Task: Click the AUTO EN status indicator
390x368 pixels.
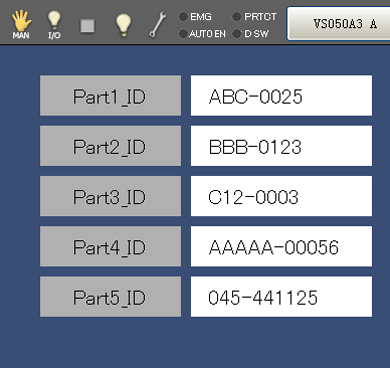Action: (x=202, y=34)
